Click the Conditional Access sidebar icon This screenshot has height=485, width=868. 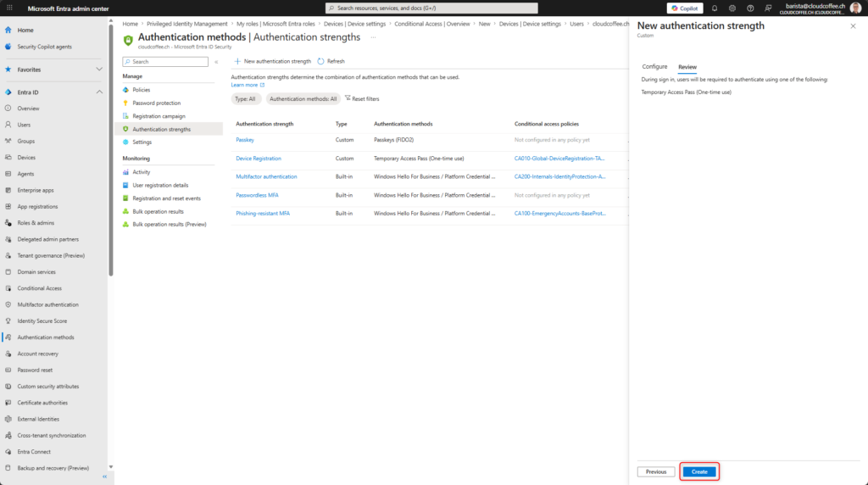pos(8,288)
